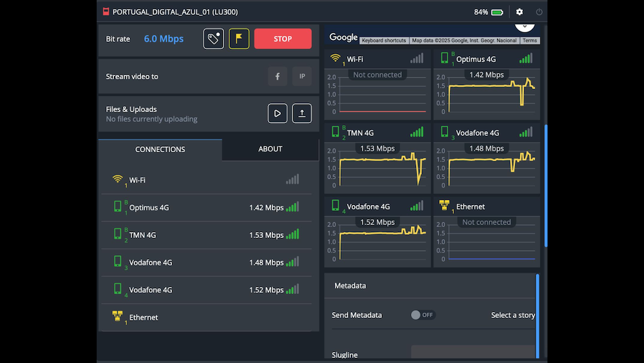Screen dimensions: 644x363
Task: Select the Vodafone 4G 1.52 Mbps row
Action: point(206,290)
